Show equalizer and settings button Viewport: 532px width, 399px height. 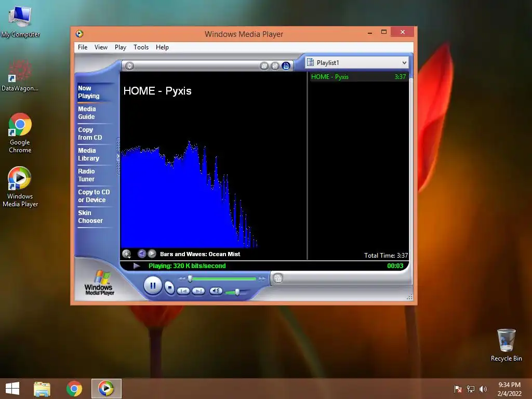[x=275, y=66]
